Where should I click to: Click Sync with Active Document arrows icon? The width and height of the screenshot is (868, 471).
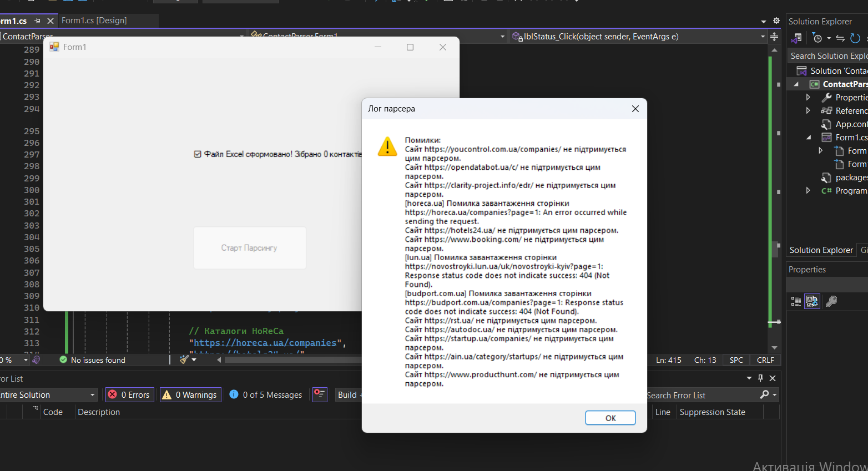tap(840, 38)
